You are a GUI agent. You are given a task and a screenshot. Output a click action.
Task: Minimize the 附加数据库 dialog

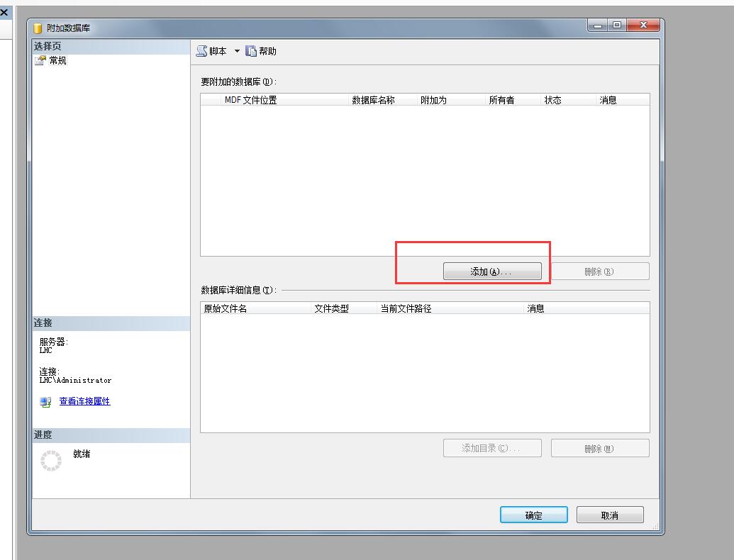click(x=597, y=26)
